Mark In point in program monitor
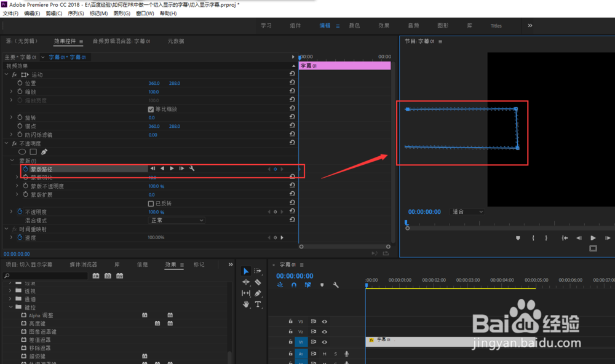Image resolution: width=615 pixels, height=364 pixels. pyautogui.click(x=533, y=238)
